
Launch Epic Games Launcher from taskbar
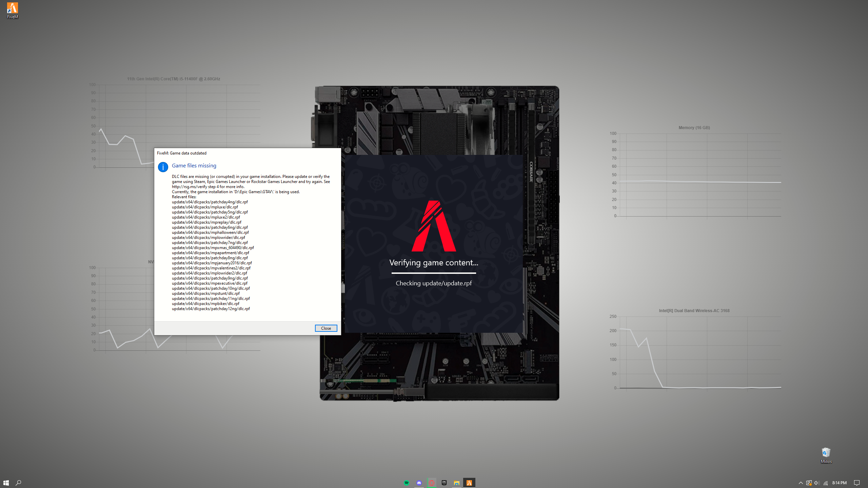tap(444, 483)
